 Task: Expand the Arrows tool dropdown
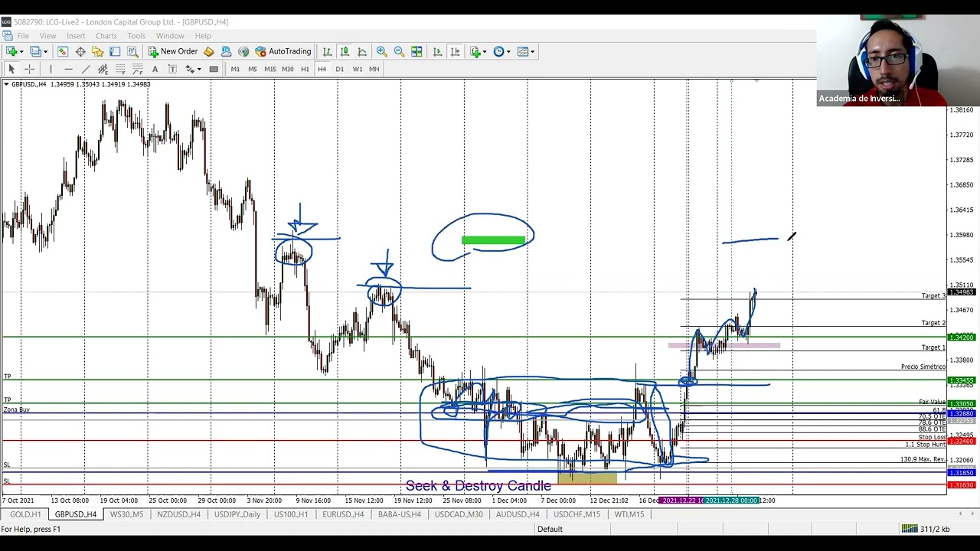(199, 69)
